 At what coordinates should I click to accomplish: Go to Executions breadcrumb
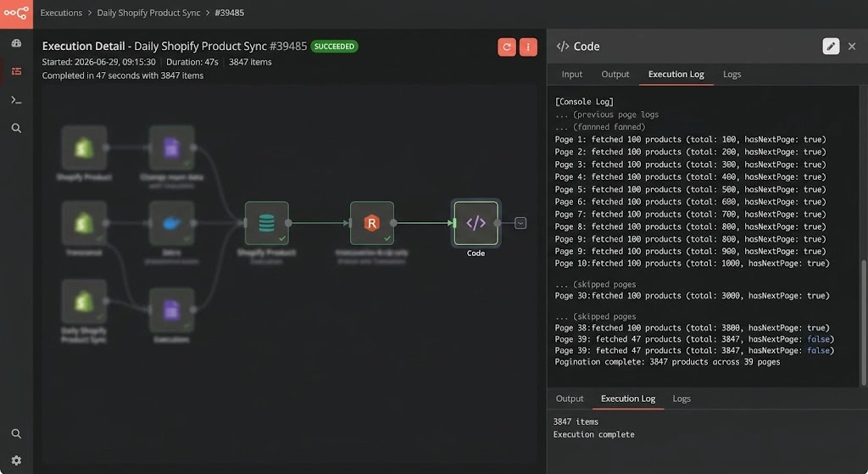pyautogui.click(x=61, y=13)
